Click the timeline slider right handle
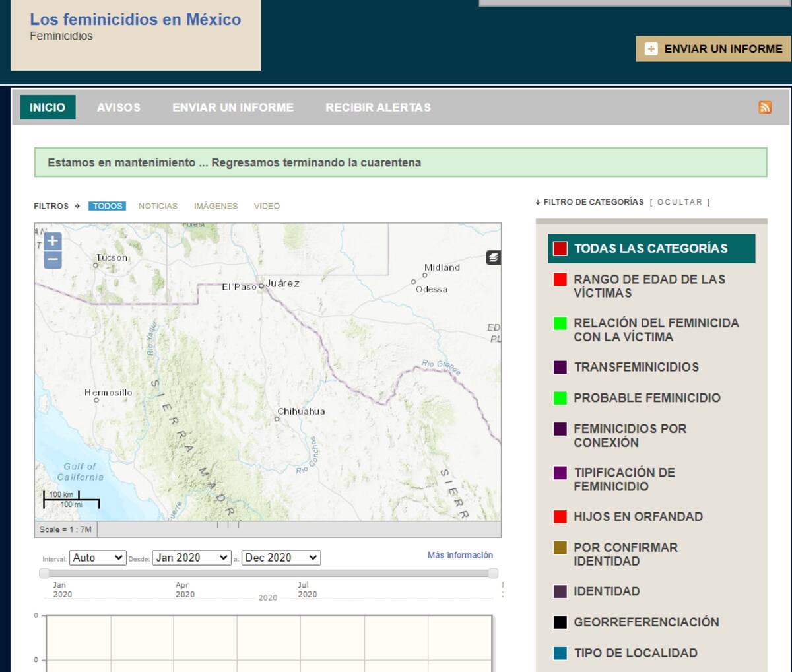 (493, 573)
